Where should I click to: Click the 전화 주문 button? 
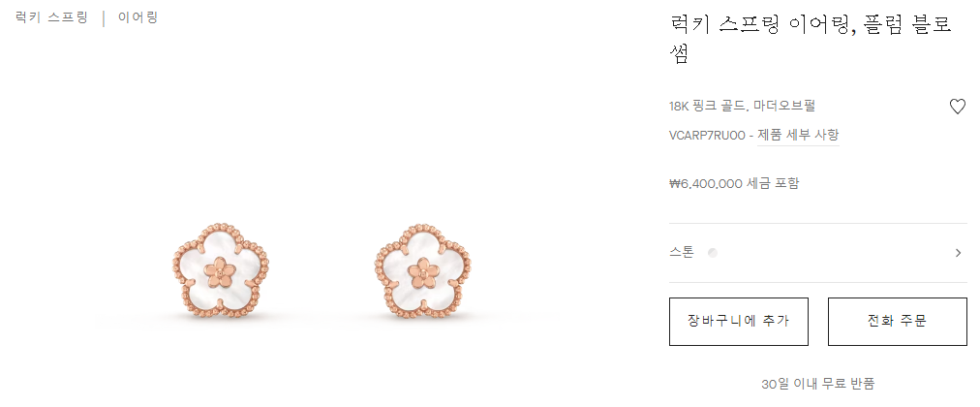(897, 322)
